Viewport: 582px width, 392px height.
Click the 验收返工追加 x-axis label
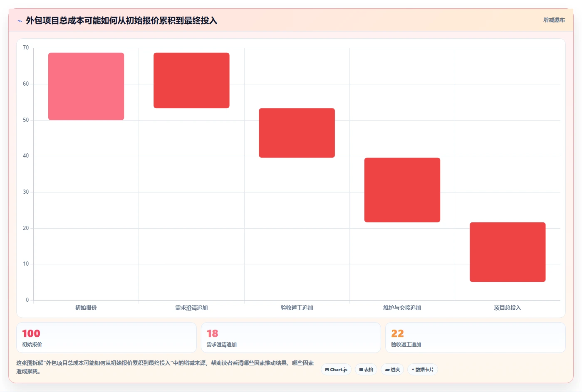[x=297, y=308]
